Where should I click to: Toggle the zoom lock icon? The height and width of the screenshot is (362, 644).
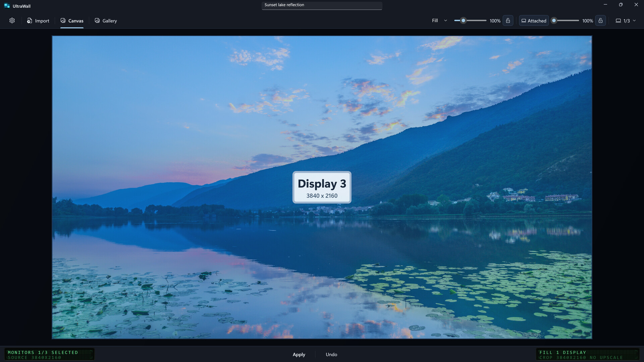(508, 20)
